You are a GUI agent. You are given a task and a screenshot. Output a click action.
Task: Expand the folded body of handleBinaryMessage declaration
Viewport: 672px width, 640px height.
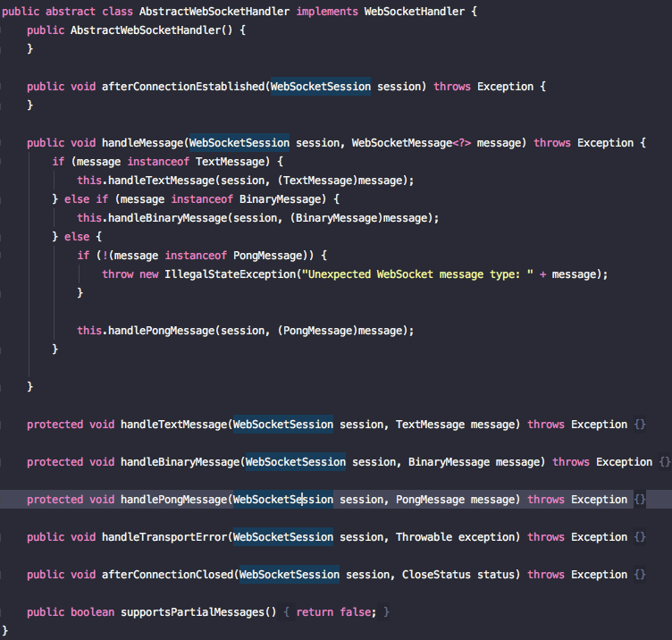coord(665,462)
